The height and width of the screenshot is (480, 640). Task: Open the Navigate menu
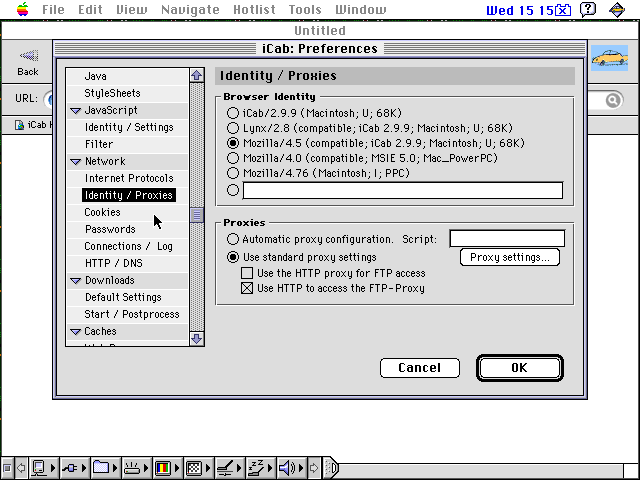click(190, 9)
